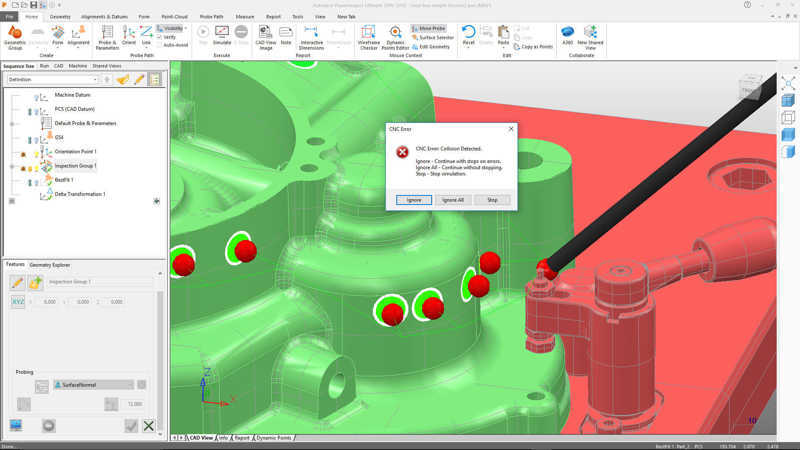The height and width of the screenshot is (450, 800).
Task: Toggle the Visibility option in Probe Path
Action: coord(160,28)
